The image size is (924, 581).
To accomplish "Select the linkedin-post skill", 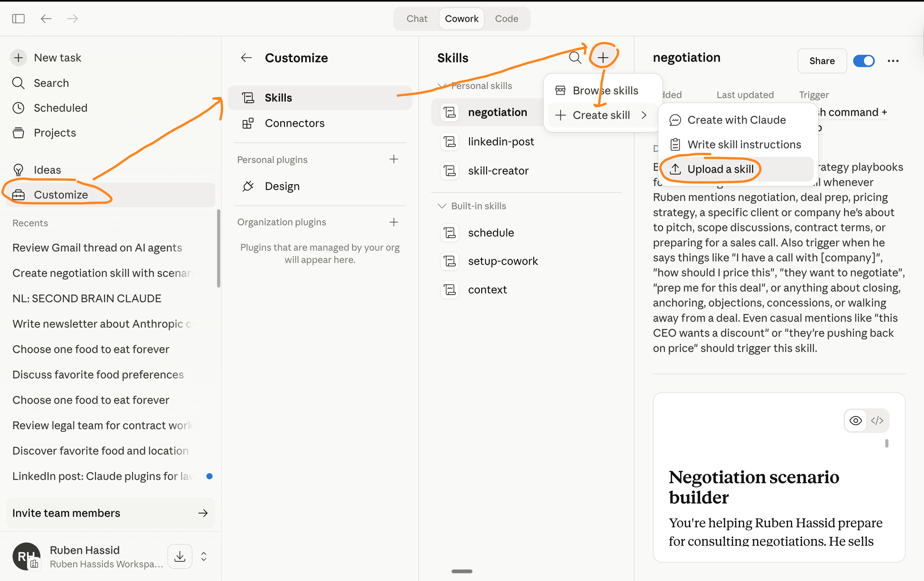I will click(x=500, y=142).
